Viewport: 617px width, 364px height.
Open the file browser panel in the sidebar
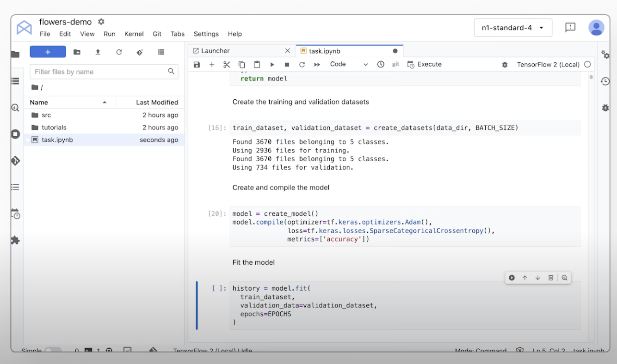[x=15, y=54]
